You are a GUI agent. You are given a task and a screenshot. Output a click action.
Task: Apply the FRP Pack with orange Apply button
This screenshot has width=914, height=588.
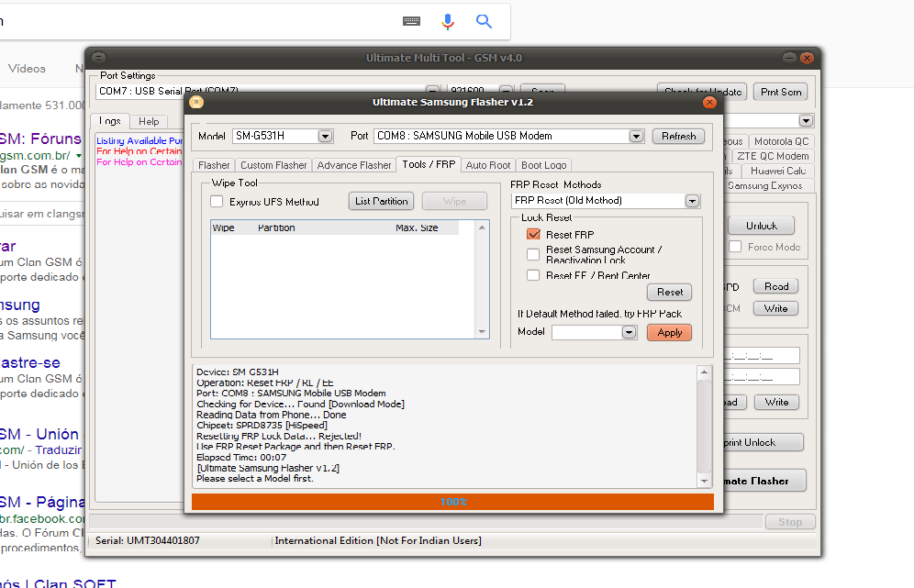tap(670, 332)
